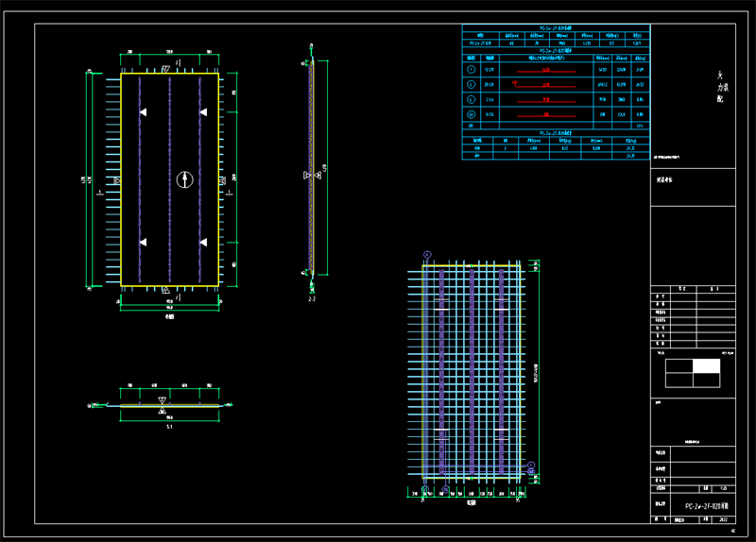Select the upper triangle marker on section 1-1
Image resolution: width=756 pixels, height=542 pixels.
pyautogui.click(x=162, y=400)
